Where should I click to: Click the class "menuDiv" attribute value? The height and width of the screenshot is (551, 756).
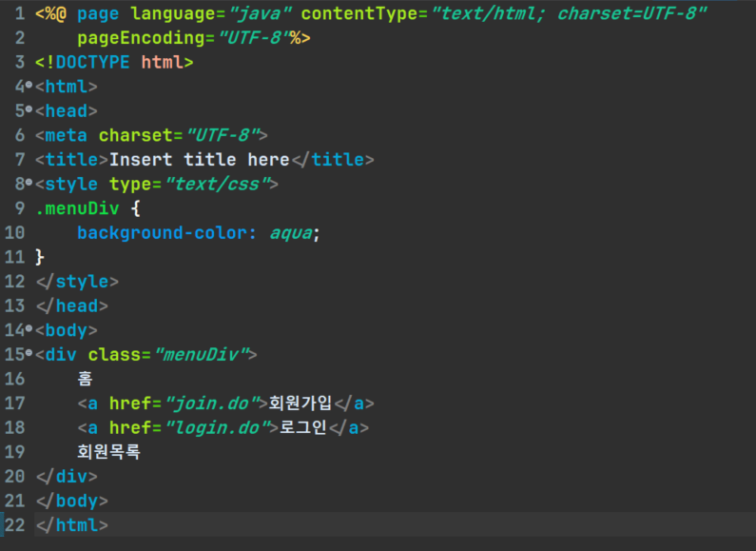click(x=202, y=355)
